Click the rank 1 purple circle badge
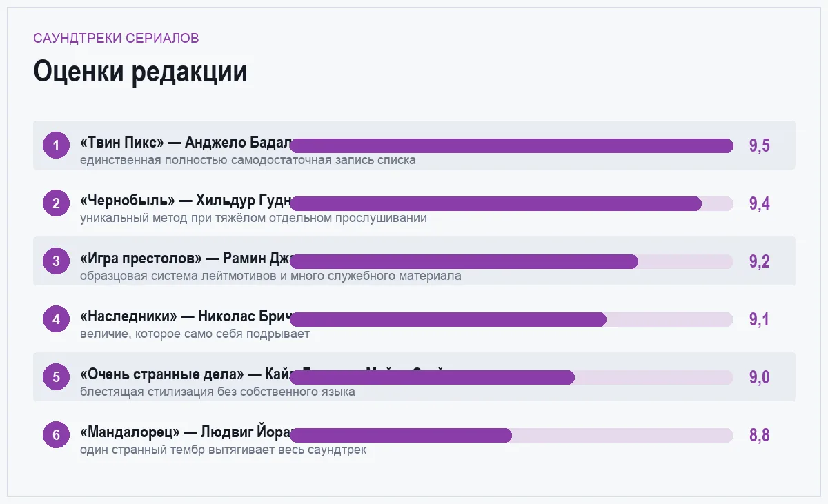 click(x=57, y=145)
